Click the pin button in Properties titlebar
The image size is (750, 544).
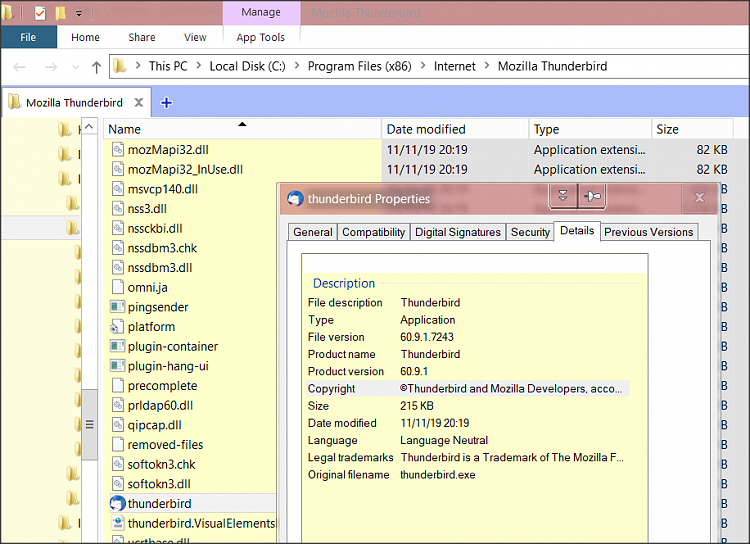pyautogui.click(x=592, y=196)
